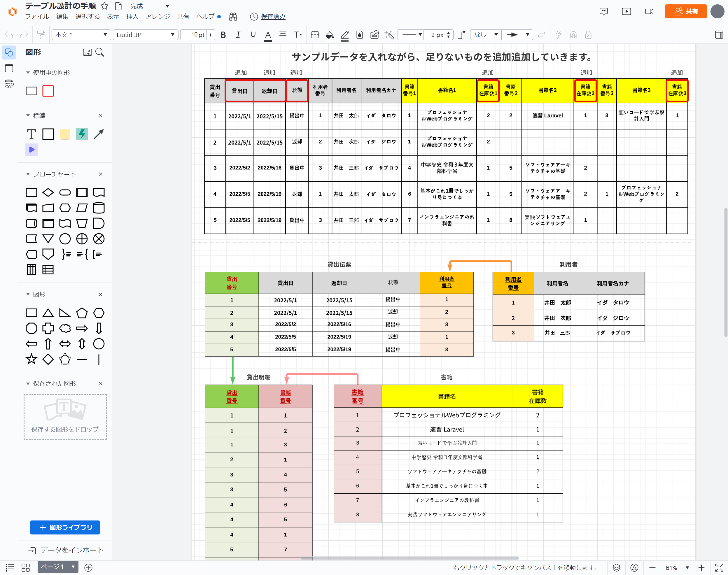
Task: Open the アレンジ menu
Action: click(x=157, y=16)
